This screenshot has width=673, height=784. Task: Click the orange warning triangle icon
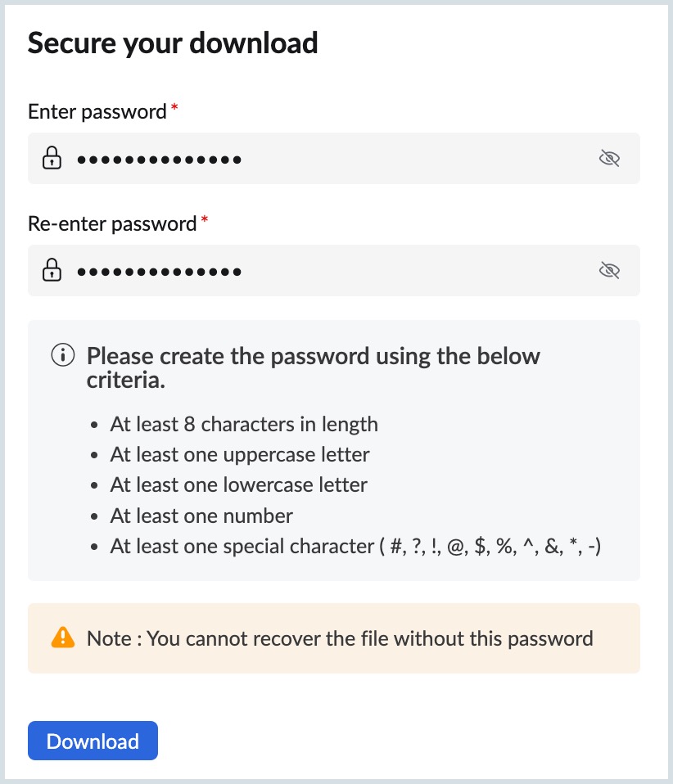pyautogui.click(x=63, y=638)
